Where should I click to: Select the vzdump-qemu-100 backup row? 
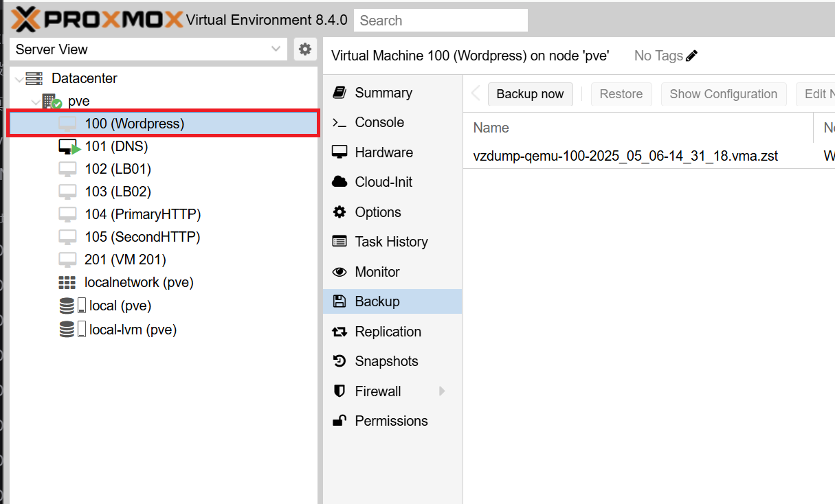click(x=625, y=156)
